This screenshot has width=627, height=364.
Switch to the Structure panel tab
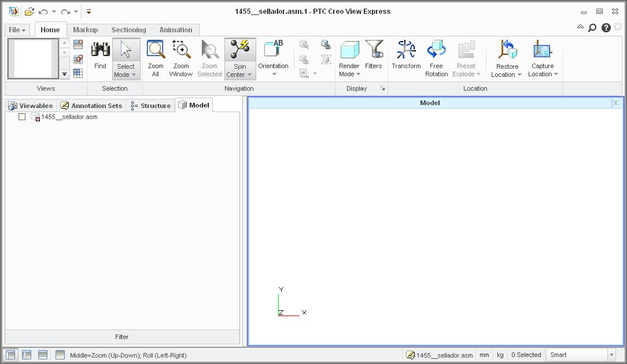click(150, 105)
